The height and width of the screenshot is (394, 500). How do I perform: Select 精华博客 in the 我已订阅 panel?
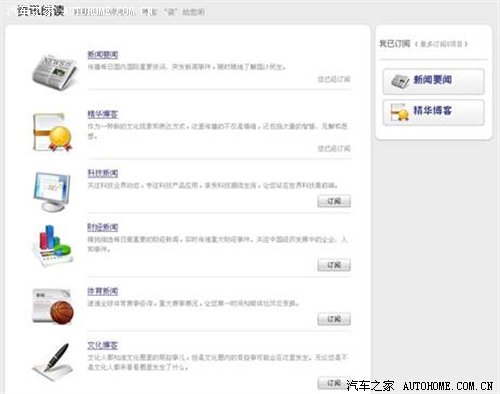(x=433, y=112)
